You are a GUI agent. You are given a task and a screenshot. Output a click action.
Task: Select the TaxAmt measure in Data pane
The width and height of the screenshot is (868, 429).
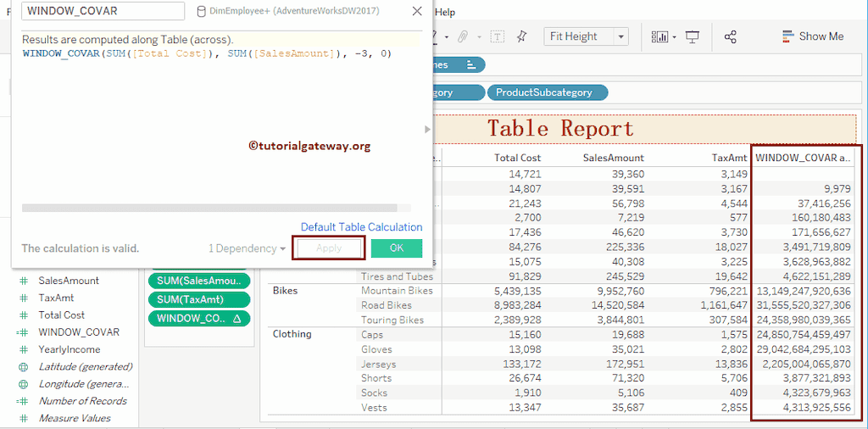coord(56,298)
